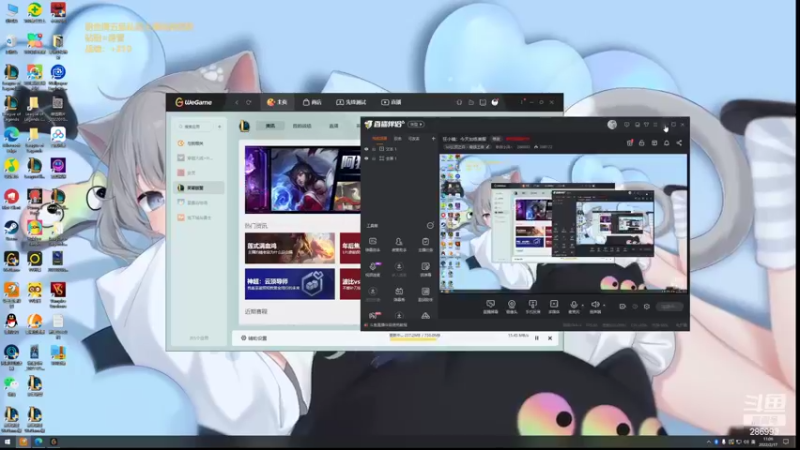This screenshot has height=450, width=800.
Task: Open the streaming settings gear beside the start button
Action: point(647,307)
